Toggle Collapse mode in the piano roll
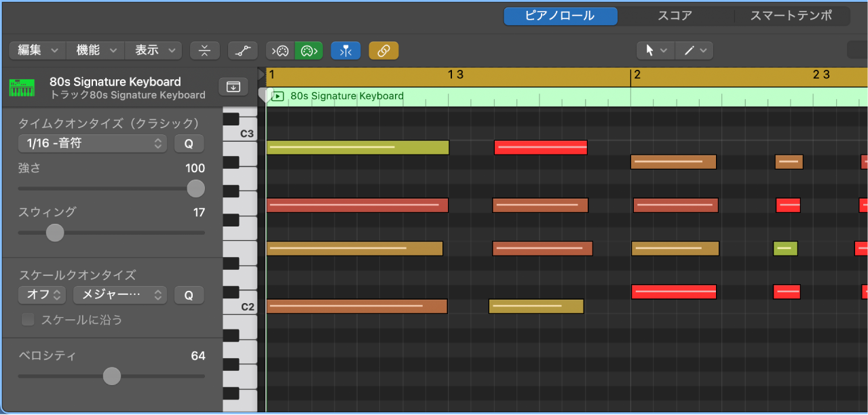 [x=205, y=50]
